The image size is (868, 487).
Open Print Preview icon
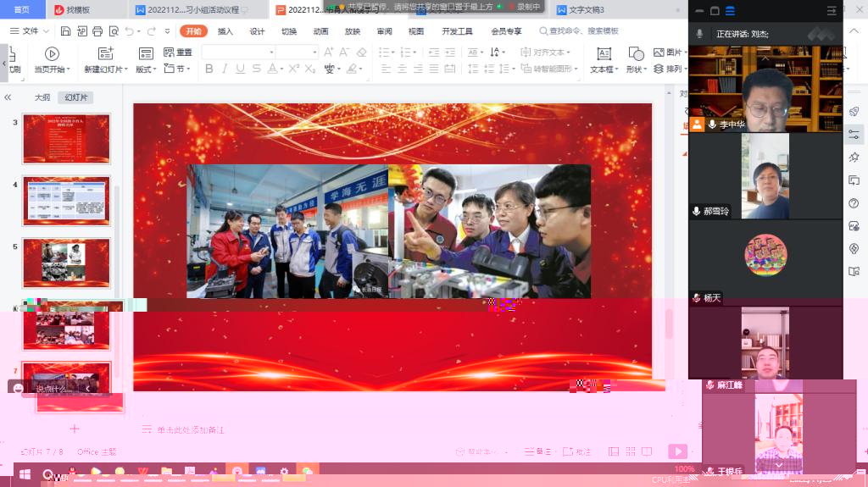[114, 31]
